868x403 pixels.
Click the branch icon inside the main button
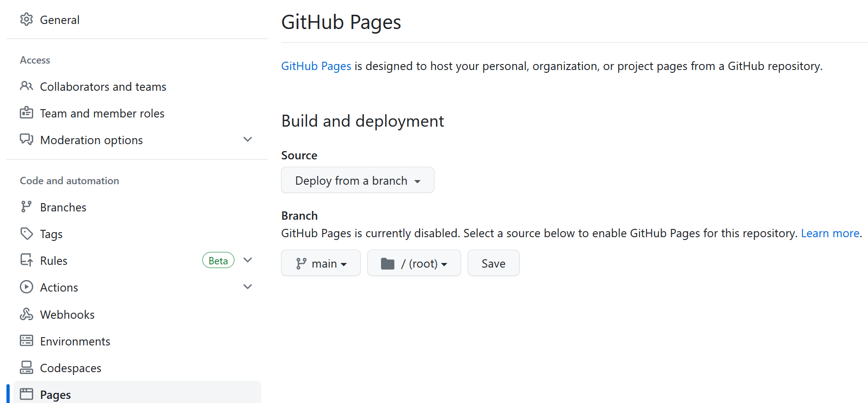[x=301, y=263]
